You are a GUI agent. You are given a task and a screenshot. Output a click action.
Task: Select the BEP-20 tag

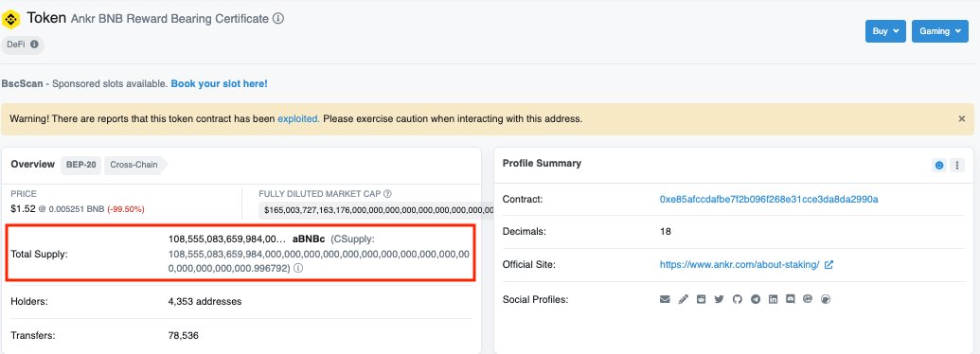[80, 165]
